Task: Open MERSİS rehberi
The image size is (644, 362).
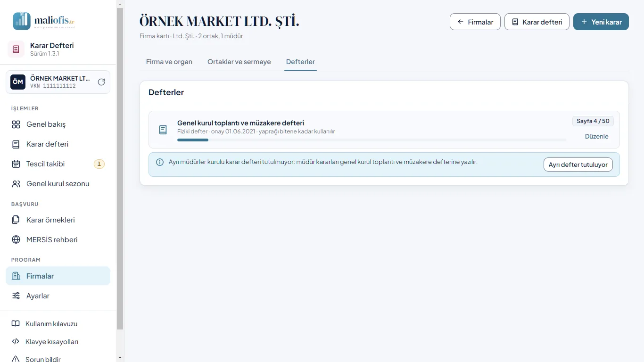Action: click(58, 240)
